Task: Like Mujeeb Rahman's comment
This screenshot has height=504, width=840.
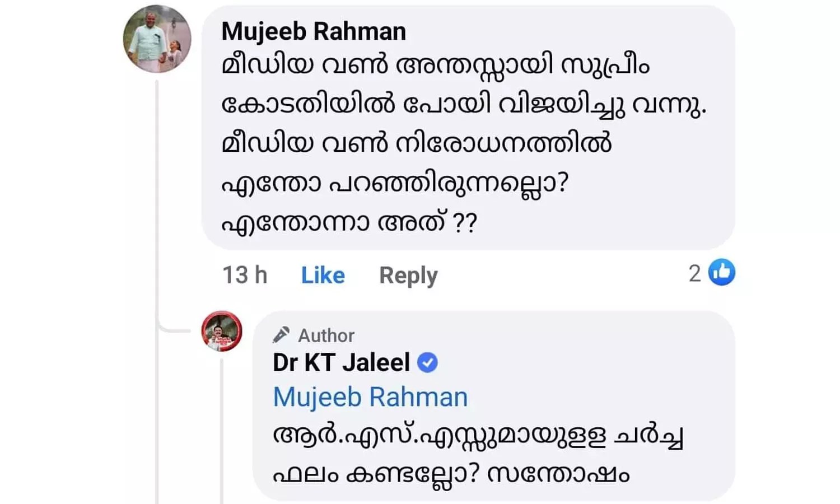Action: (x=323, y=275)
